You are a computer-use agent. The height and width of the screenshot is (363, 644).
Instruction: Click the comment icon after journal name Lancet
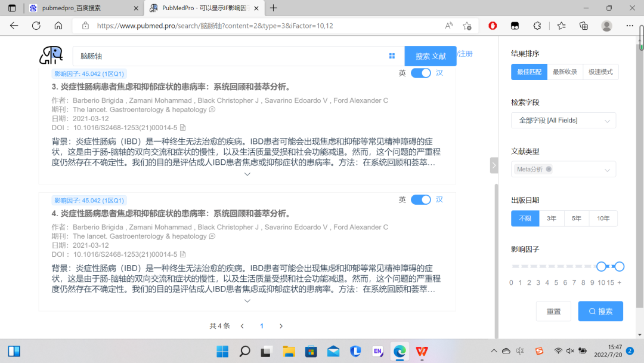pos(212,109)
